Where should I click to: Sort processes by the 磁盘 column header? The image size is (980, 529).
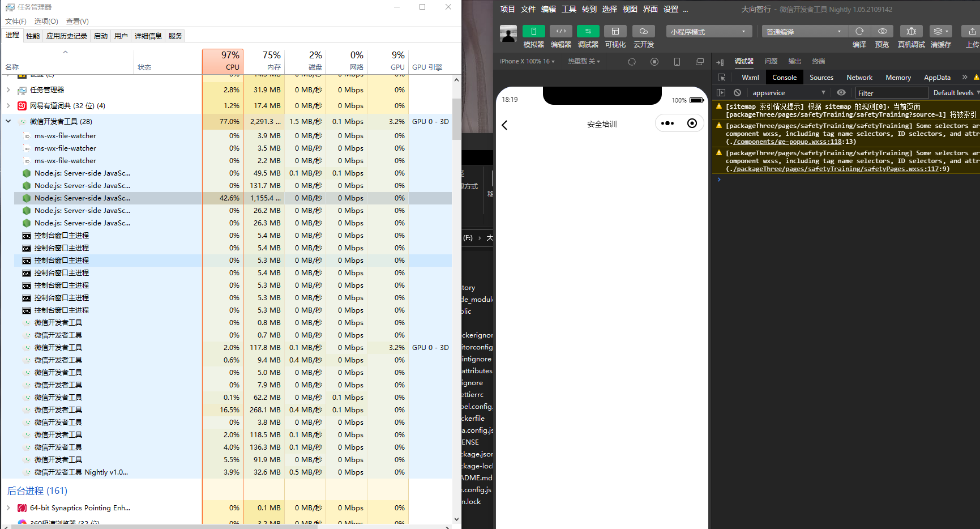click(x=305, y=61)
